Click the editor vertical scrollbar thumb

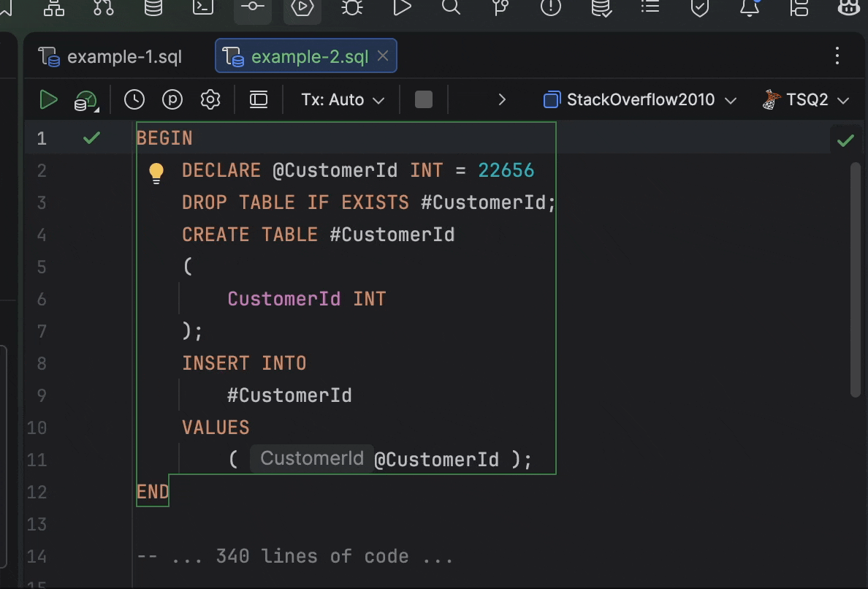pos(856,280)
